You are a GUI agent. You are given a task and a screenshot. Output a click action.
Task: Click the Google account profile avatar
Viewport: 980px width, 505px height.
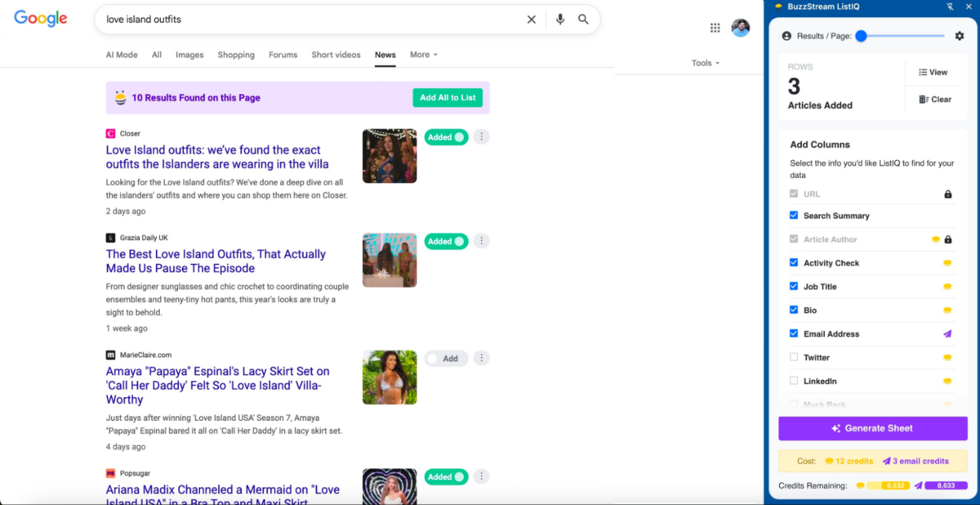coord(740,28)
